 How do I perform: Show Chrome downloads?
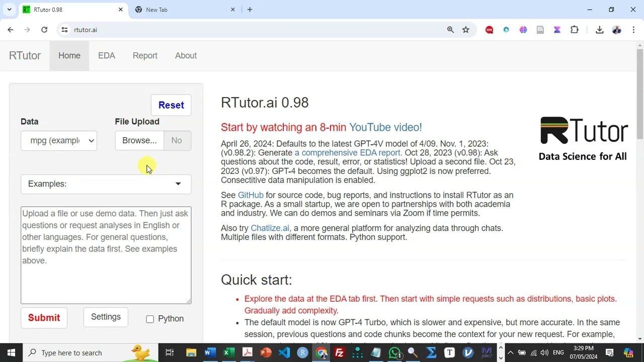599,30
